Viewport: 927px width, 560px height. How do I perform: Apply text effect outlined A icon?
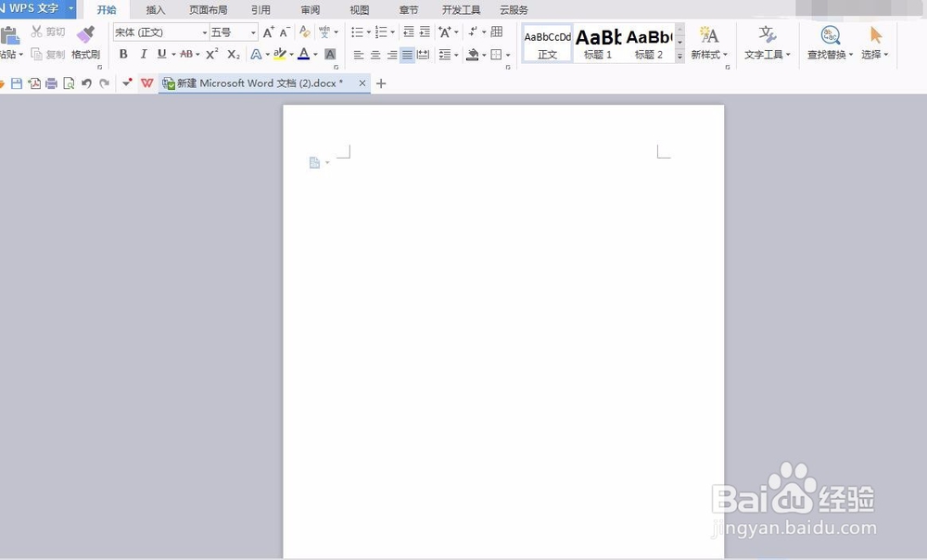[x=256, y=55]
